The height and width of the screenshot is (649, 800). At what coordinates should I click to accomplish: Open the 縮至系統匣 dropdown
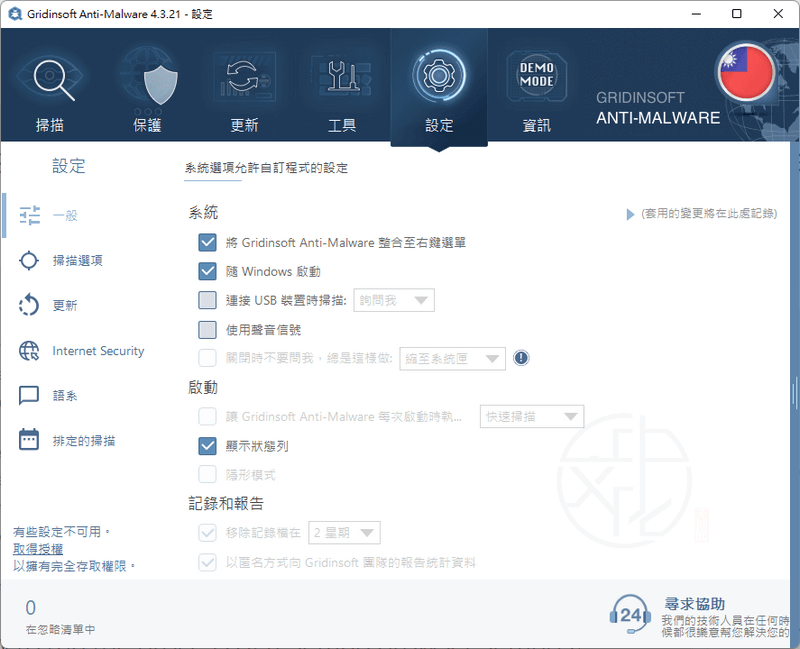click(x=453, y=358)
